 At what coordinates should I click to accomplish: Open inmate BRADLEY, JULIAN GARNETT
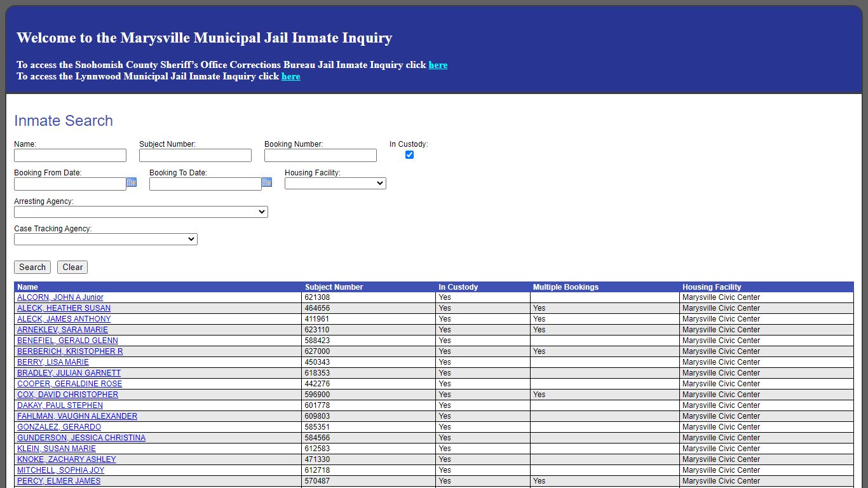(69, 373)
